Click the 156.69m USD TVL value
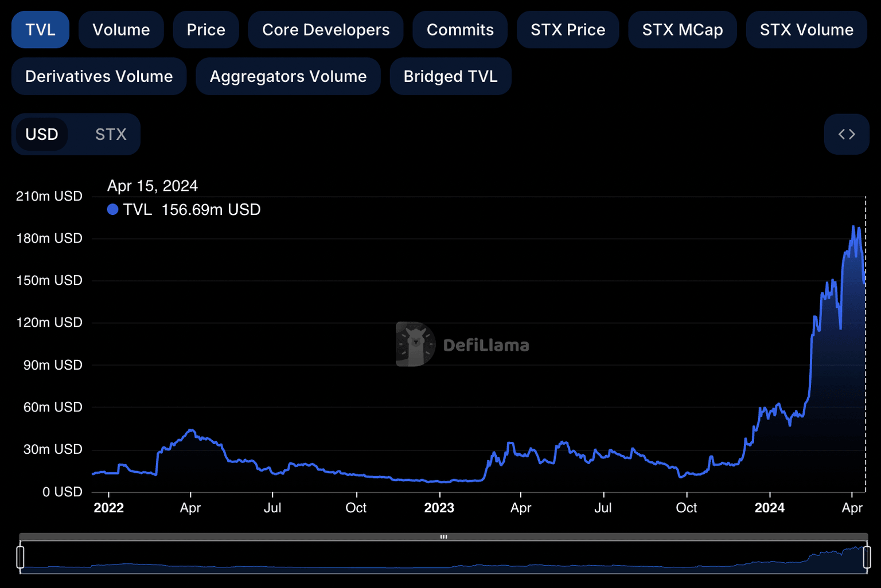Image resolution: width=881 pixels, height=588 pixels. (x=211, y=210)
